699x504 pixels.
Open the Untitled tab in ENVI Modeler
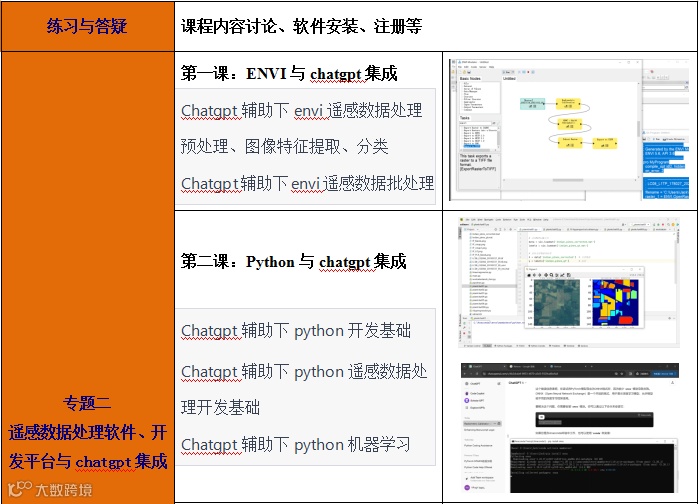[509, 78]
